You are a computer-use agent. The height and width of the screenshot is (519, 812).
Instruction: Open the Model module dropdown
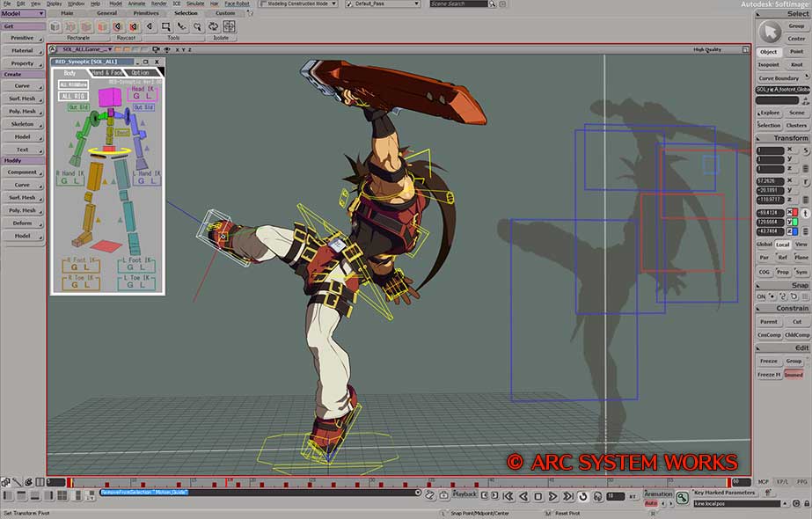[x=23, y=13]
